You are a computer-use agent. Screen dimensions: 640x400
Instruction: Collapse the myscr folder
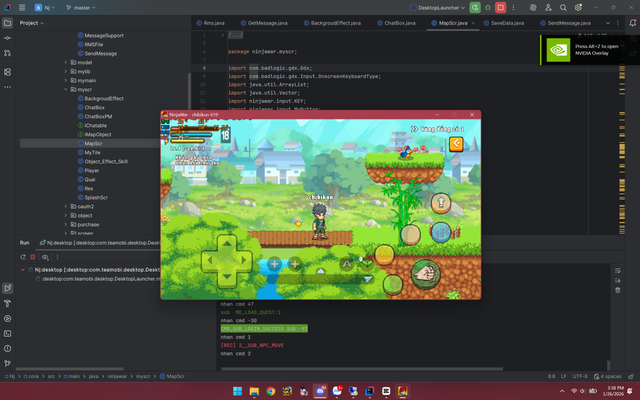tap(66, 89)
